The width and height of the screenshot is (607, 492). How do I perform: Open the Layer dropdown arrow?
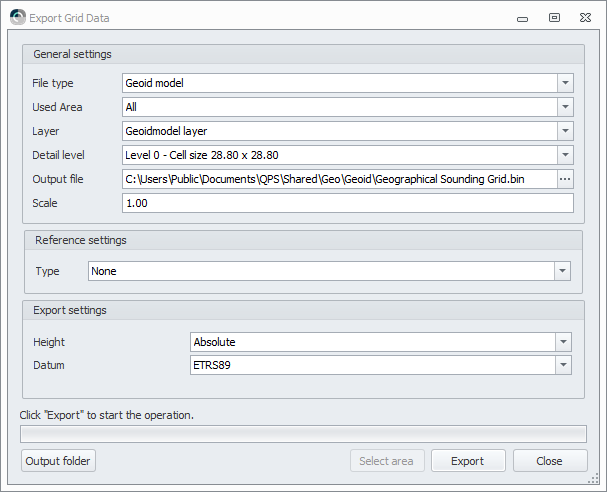566,131
